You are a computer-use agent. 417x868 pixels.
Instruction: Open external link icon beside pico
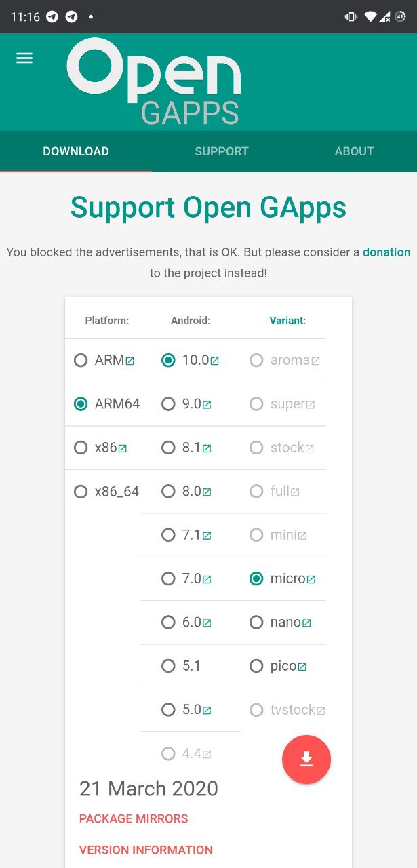coord(302,667)
